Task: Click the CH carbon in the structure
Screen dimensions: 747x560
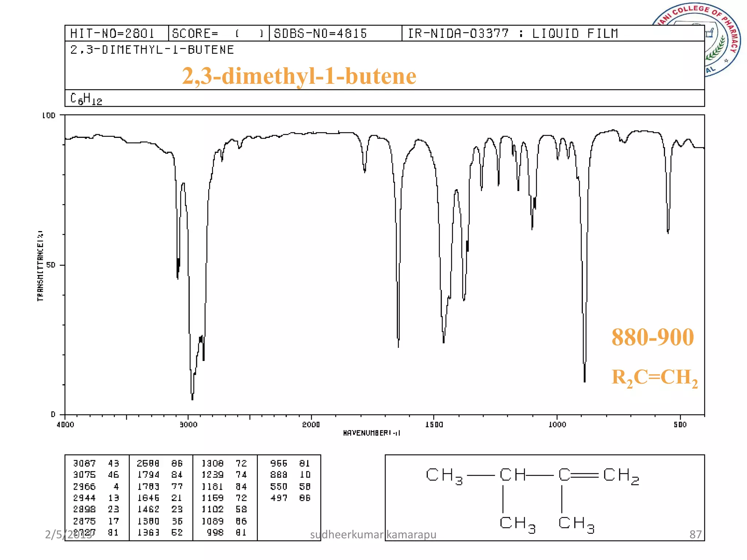Action: pyautogui.click(x=512, y=475)
